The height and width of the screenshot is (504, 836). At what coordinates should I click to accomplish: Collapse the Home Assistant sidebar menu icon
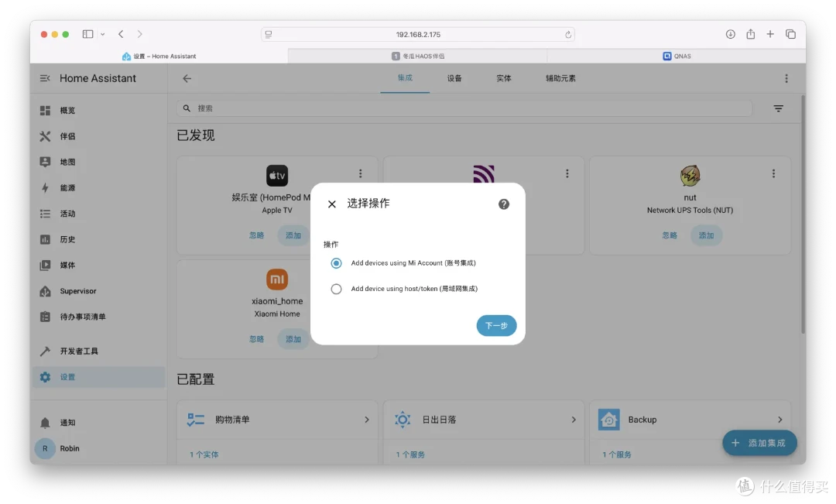coord(45,78)
